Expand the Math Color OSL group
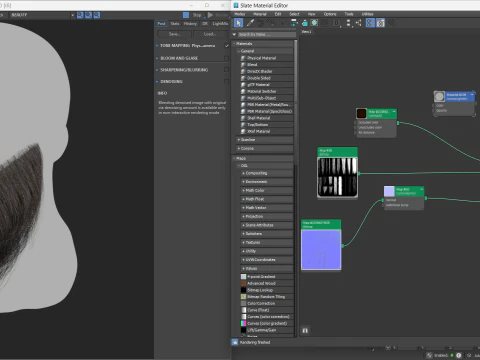The width and height of the screenshot is (480, 360). (x=244, y=190)
